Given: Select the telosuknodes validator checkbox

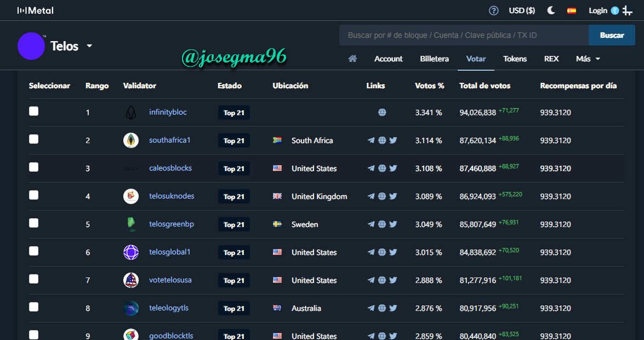Looking at the screenshot, I should point(33,195).
